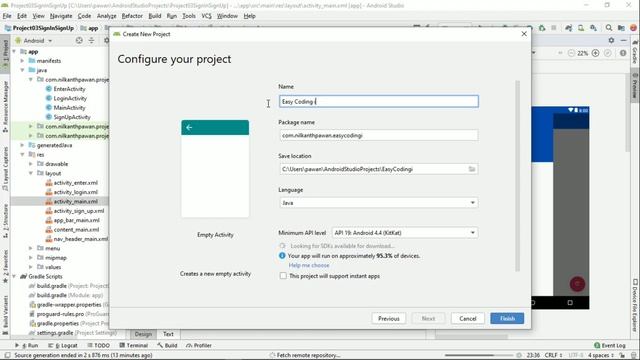Switch to the Design editor tab
Viewport: 640px width, 360px height.
click(x=143, y=334)
